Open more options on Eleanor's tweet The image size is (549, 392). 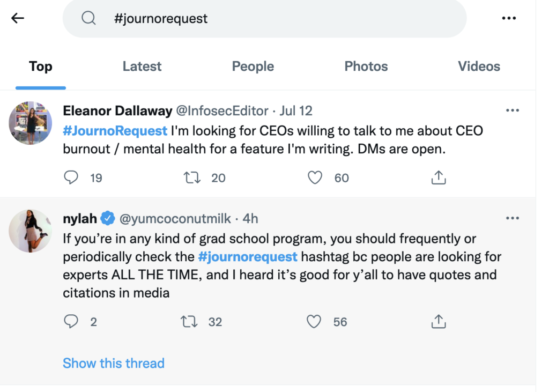513,110
